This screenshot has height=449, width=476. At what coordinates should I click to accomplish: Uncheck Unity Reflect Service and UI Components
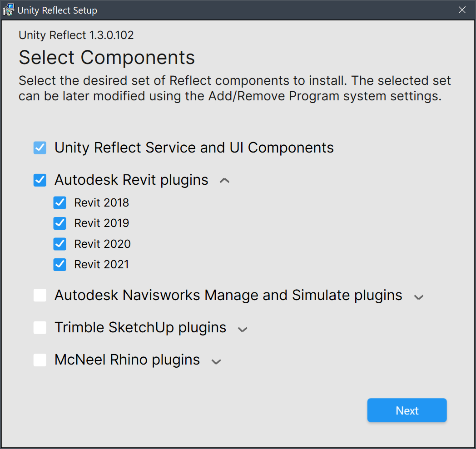pos(40,147)
